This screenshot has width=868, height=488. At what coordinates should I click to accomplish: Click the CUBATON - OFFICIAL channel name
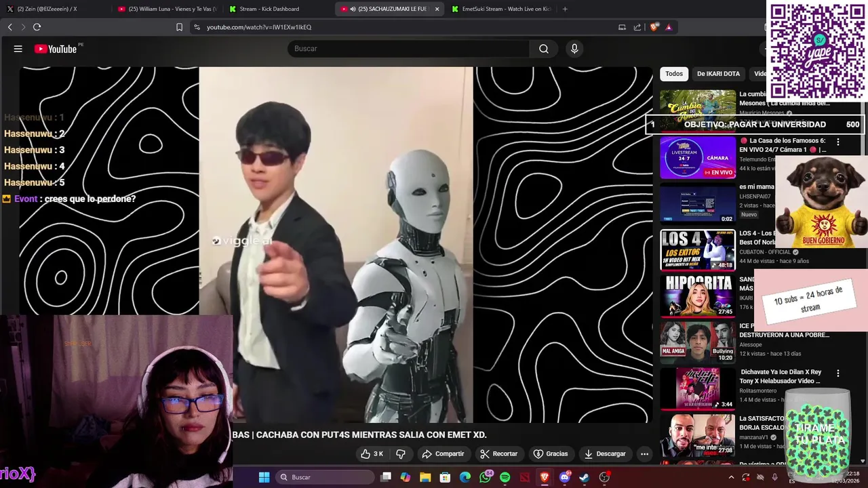coord(765,252)
